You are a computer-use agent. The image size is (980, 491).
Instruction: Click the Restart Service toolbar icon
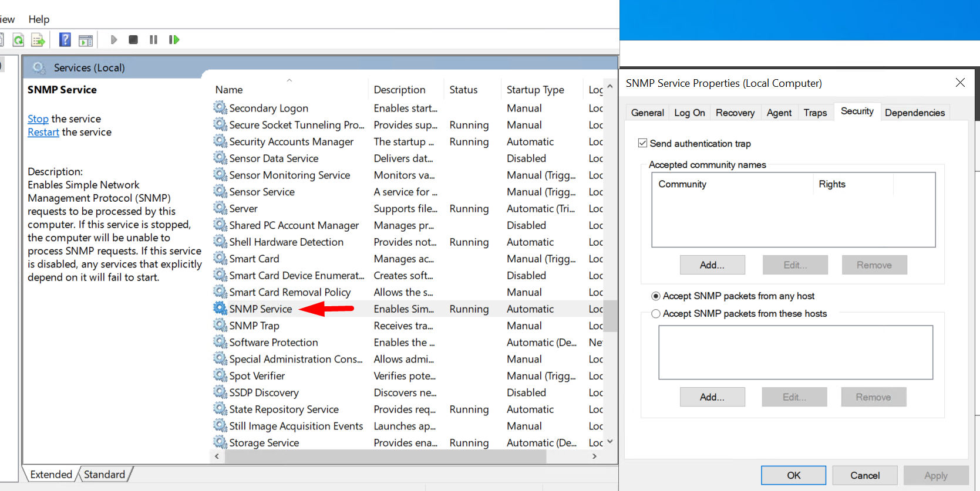pos(174,40)
